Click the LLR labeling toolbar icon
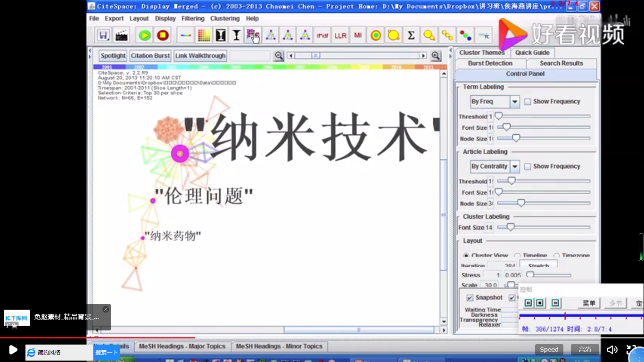The height and width of the screenshot is (362, 644). pos(340,35)
